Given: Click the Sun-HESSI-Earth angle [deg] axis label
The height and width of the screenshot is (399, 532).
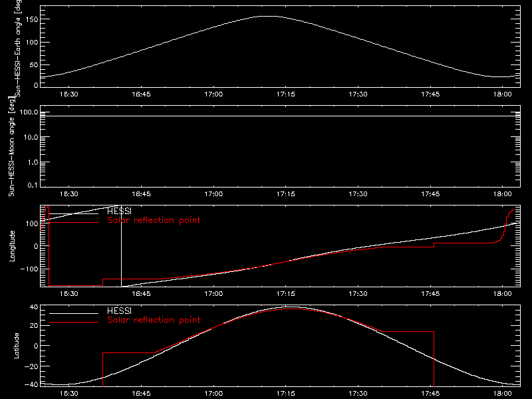Looking at the screenshot, I should [x=18, y=49].
